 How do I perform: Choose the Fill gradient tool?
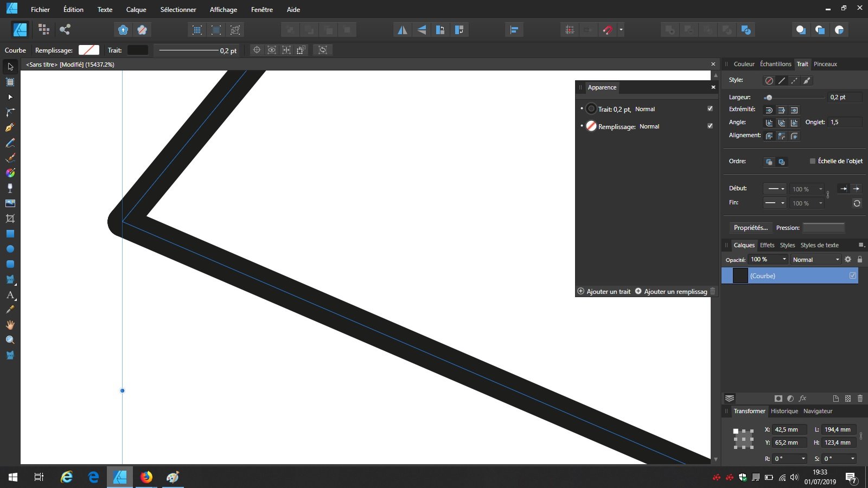[x=10, y=173]
